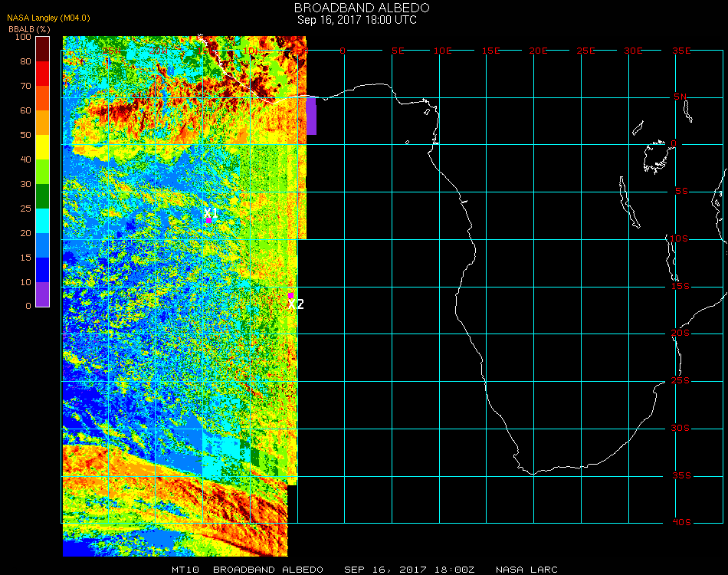Click the 'NASA Langley (M04.0)' label
This screenshot has width=728, height=575.
click(48, 18)
